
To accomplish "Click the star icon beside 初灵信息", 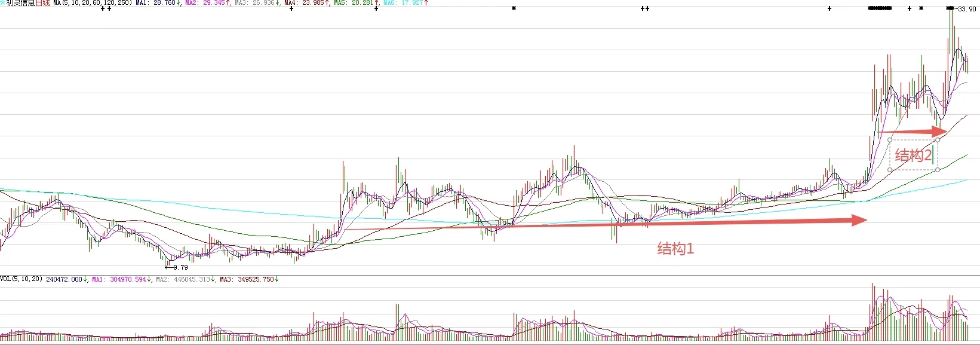I will pyautogui.click(x=2, y=3).
